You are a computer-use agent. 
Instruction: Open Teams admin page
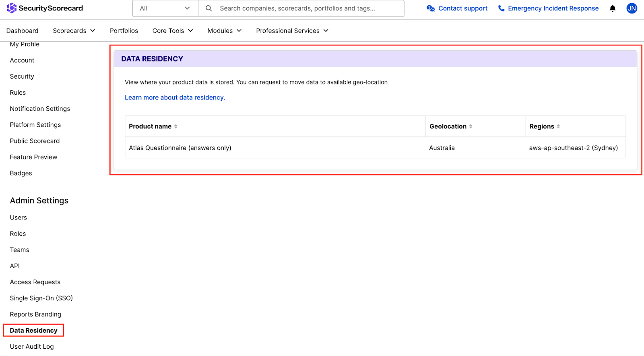pyautogui.click(x=19, y=250)
